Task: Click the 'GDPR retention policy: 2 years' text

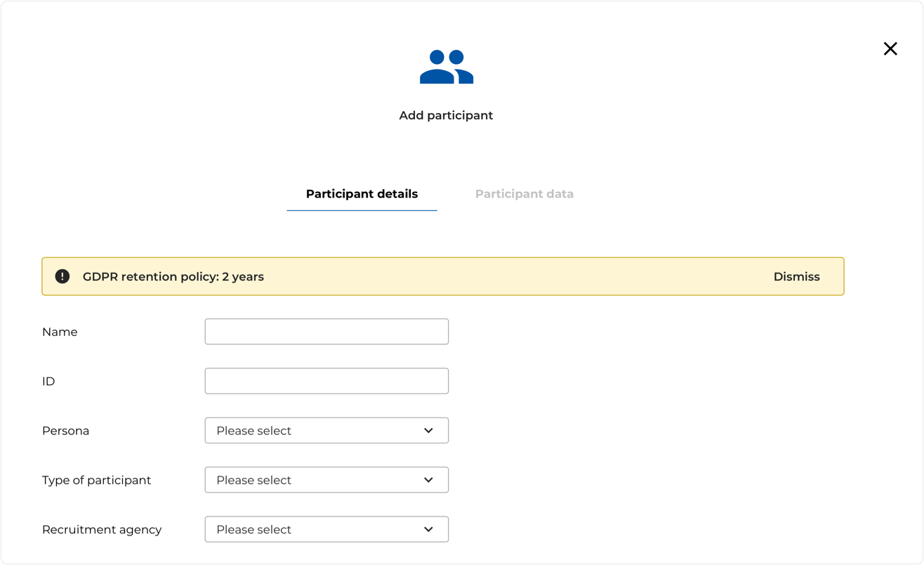Action: pos(173,276)
